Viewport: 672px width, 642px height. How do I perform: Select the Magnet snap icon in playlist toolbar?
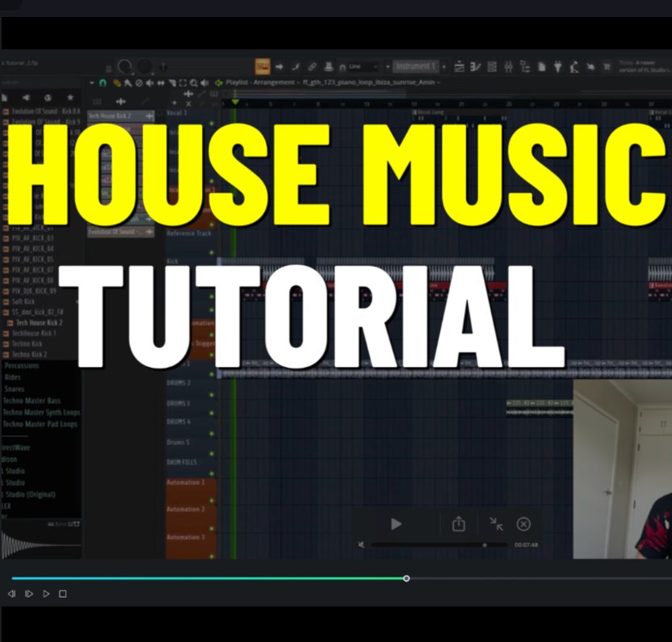coord(103,83)
